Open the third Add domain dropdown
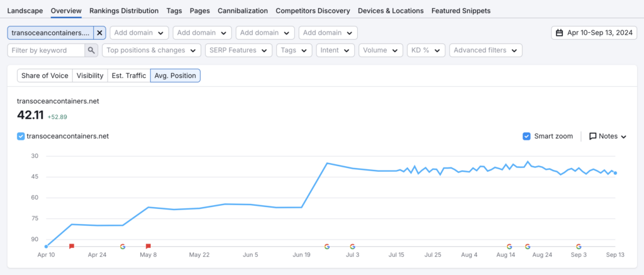Screen dimensions: 644x275 click(x=265, y=33)
